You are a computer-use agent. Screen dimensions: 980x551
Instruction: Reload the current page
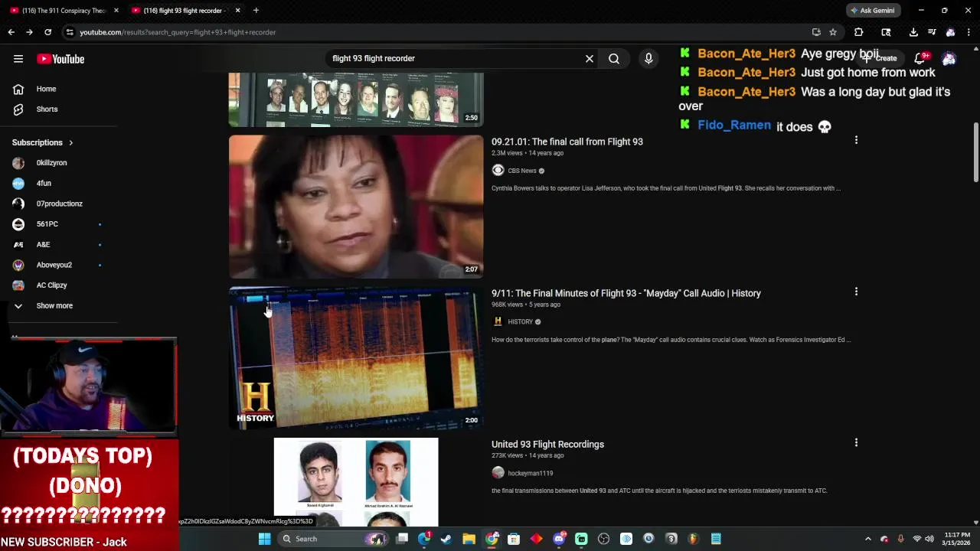click(x=47, y=32)
